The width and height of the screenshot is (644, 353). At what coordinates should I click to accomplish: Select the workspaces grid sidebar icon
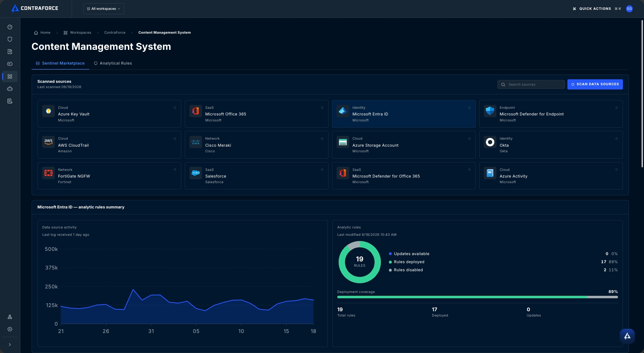[10, 76]
